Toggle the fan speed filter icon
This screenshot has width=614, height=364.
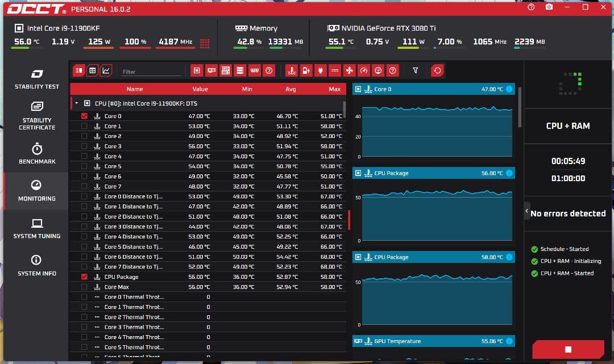tap(349, 71)
